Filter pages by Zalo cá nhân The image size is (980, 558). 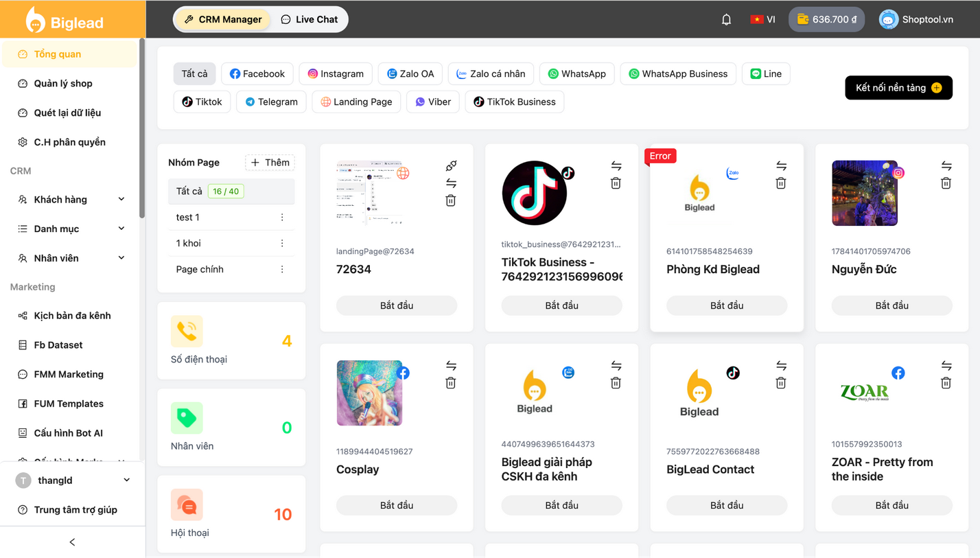coord(491,73)
